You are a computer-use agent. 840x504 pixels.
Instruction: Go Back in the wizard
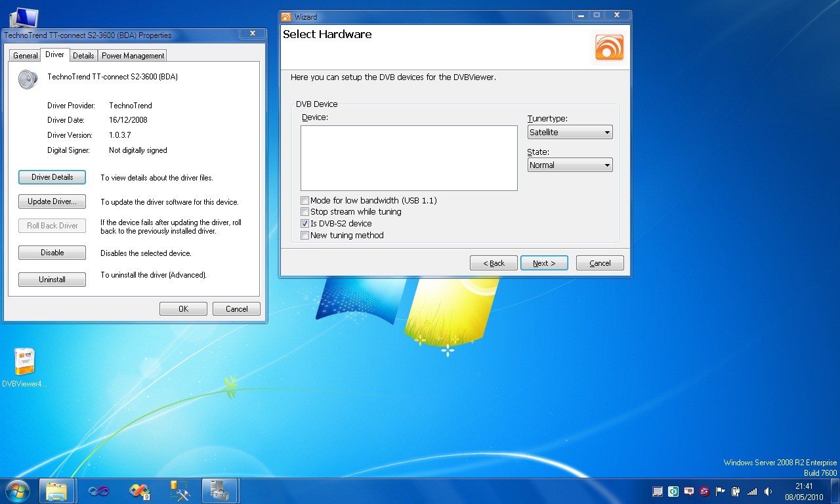493,263
